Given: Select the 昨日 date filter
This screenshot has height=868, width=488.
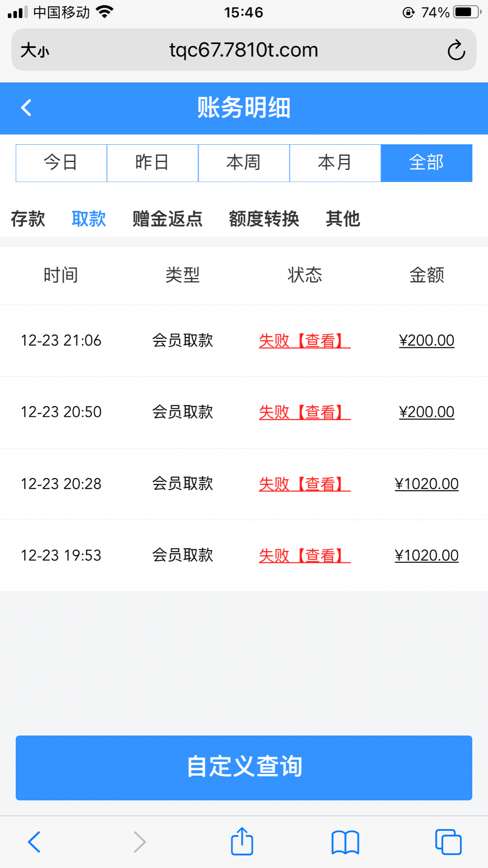Looking at the screenshot, I should tap(152, 163).
